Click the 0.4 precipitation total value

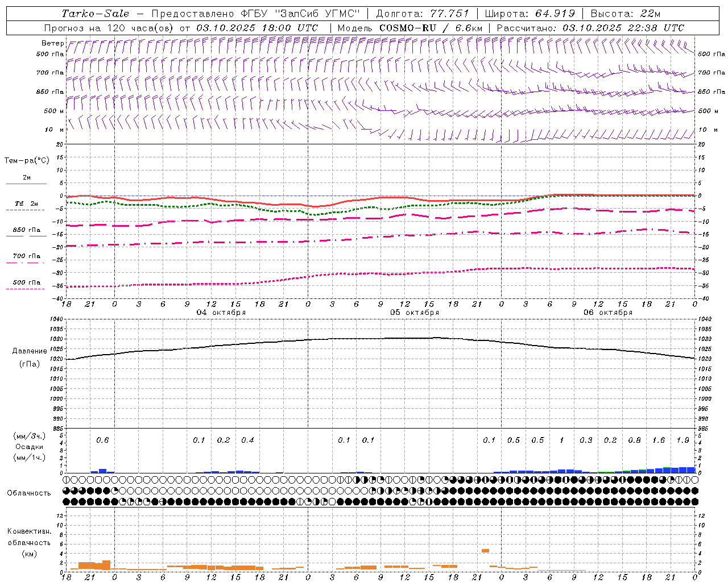click(x=247, y=440)
